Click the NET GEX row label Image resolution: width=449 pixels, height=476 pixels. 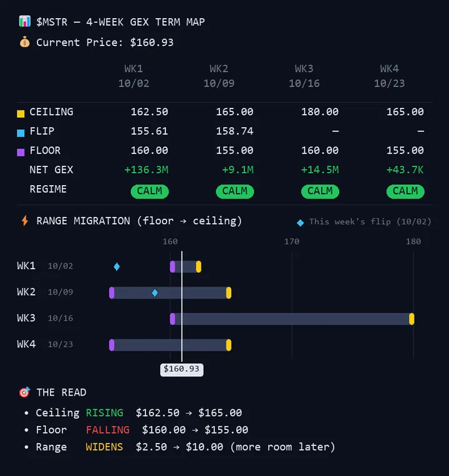[x=51, y=169]
